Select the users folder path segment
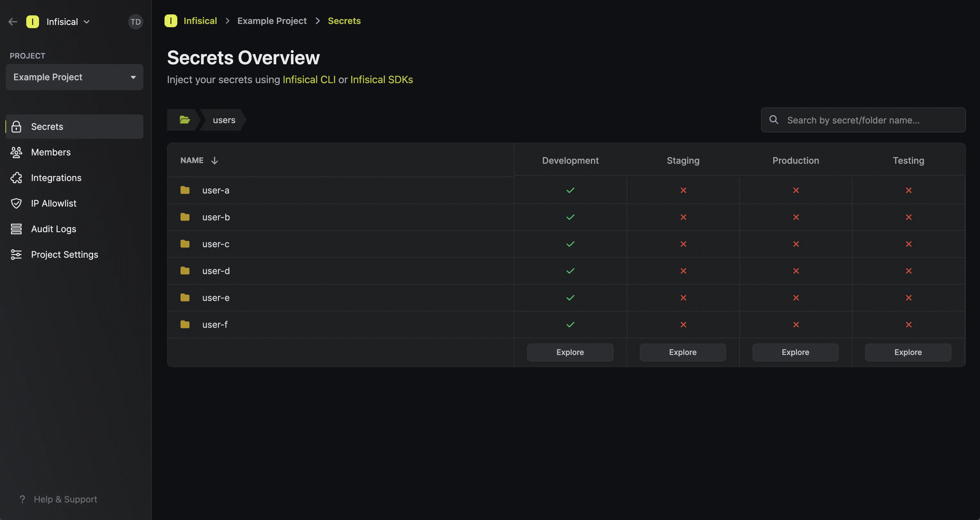Viewport: 980px width, 520px height. pos(224,120)
